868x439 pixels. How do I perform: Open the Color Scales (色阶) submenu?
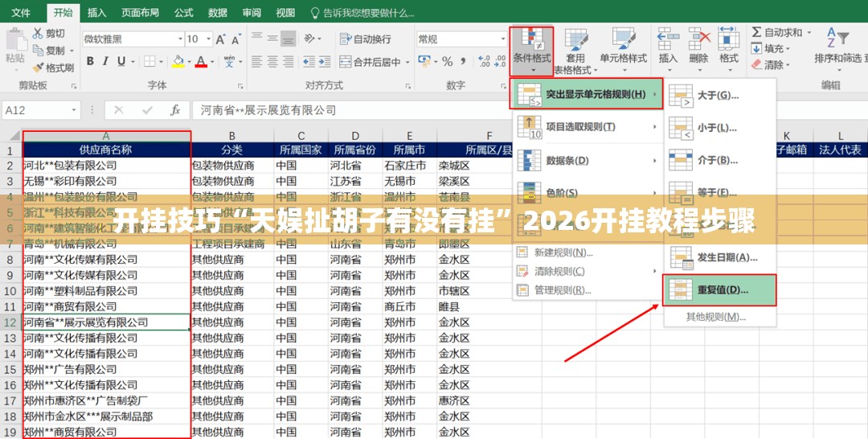pos(586,192)
